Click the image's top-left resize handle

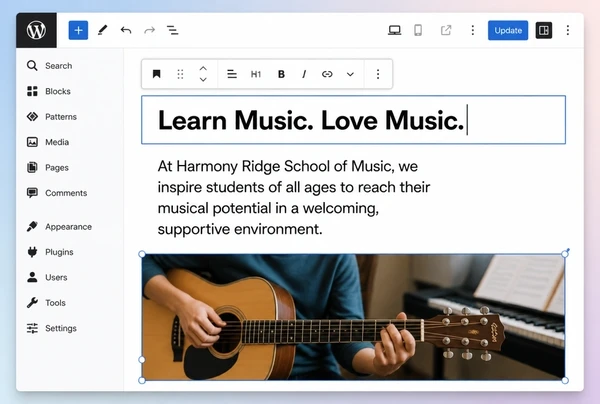point(142,254)
